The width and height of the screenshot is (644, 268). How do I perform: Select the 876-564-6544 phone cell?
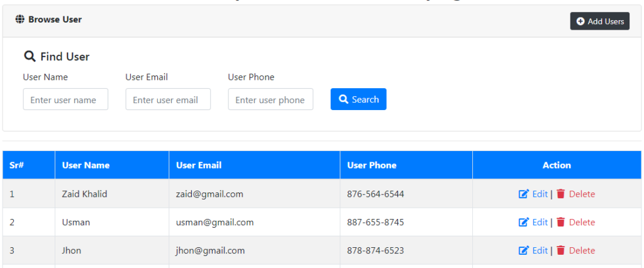[x=406, y=194]
